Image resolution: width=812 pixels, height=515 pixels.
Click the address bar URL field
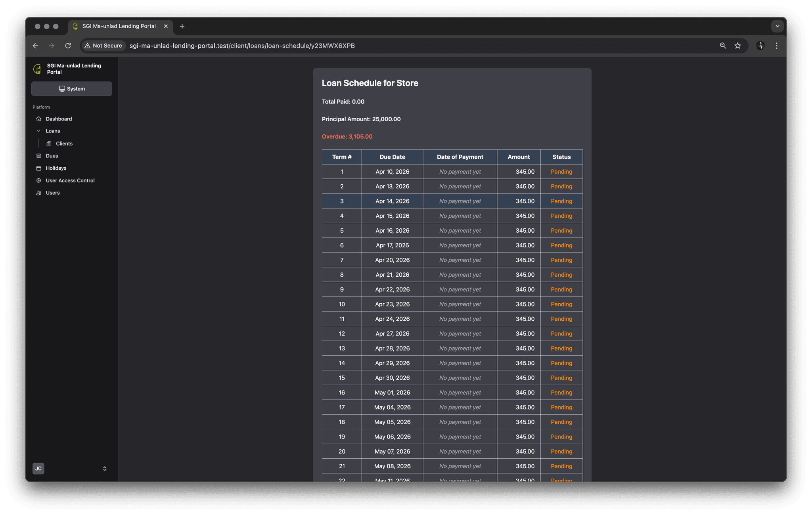pos(420,46)
